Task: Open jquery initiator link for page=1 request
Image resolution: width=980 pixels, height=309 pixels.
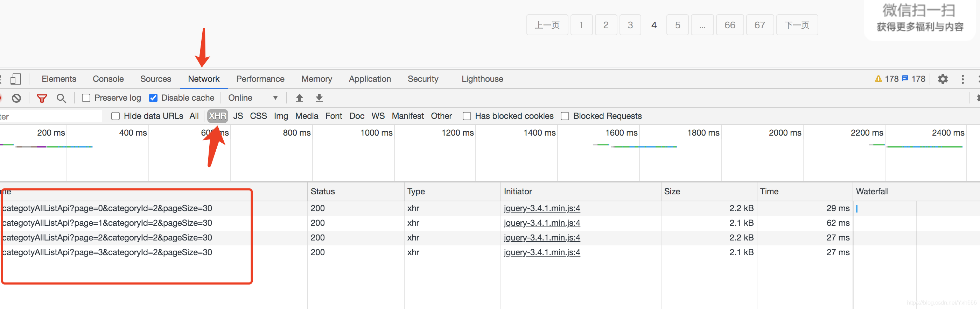Action: click(542, 223)
